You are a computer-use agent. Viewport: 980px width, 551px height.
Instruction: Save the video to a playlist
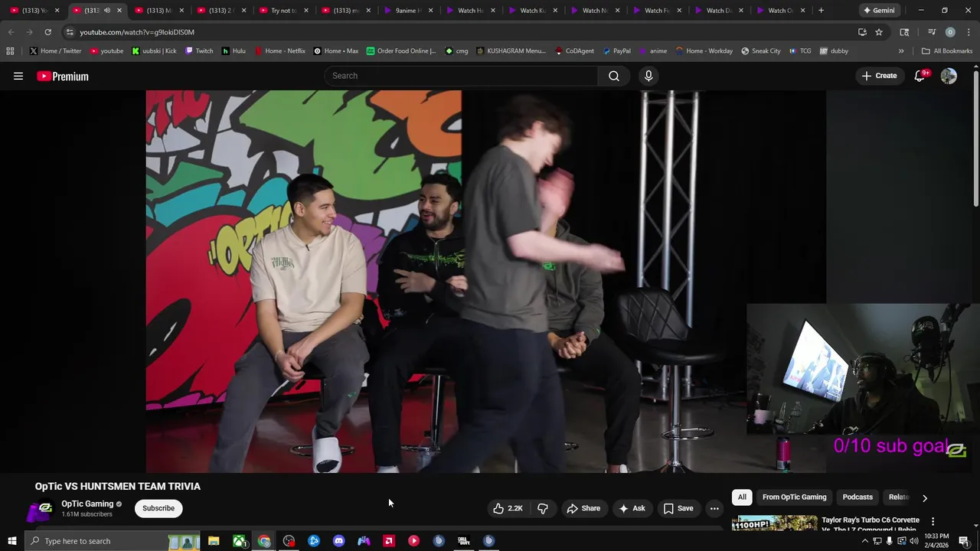pos(678,508)
